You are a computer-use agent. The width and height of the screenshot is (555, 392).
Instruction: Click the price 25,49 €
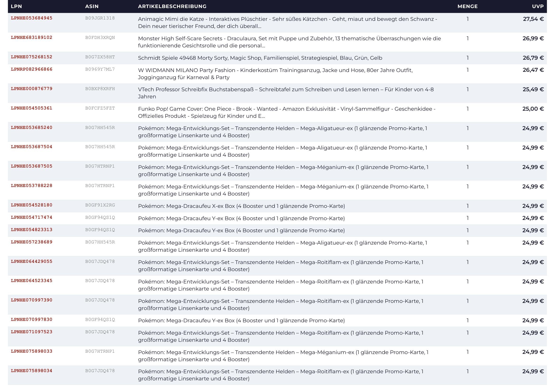(533, 89)
